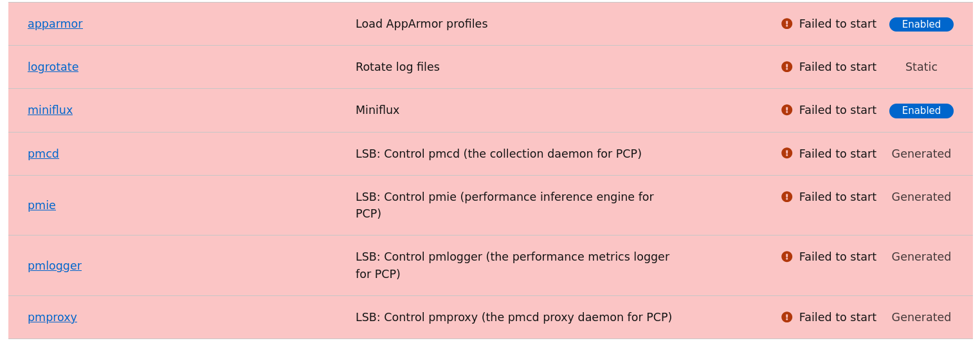Viewport: 980px width, 343px height.
Task: Click "Load AppArmor profiles" description text
Action: [421, 24]
